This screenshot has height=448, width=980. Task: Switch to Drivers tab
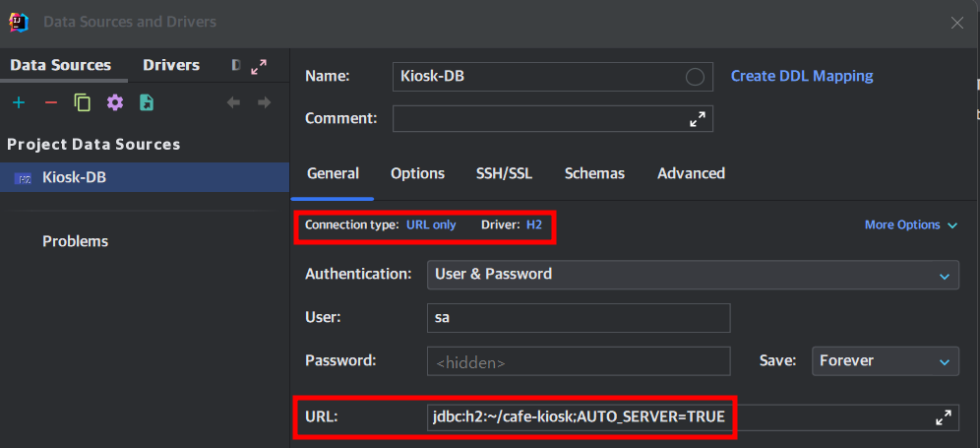click(171, 65)
